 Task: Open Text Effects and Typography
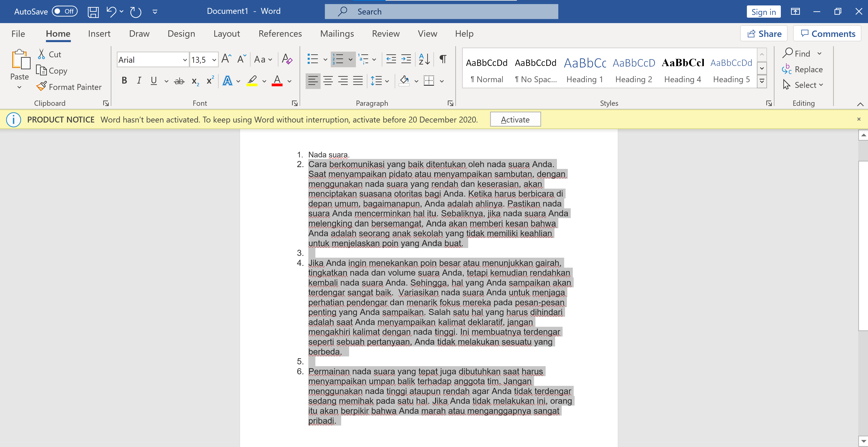pyautogui.click(x=228, y=81)
